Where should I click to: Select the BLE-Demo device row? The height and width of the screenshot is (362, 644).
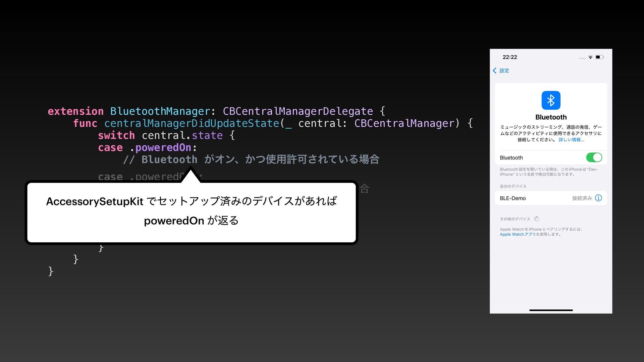pyautogui.click(x=551, y=198)
